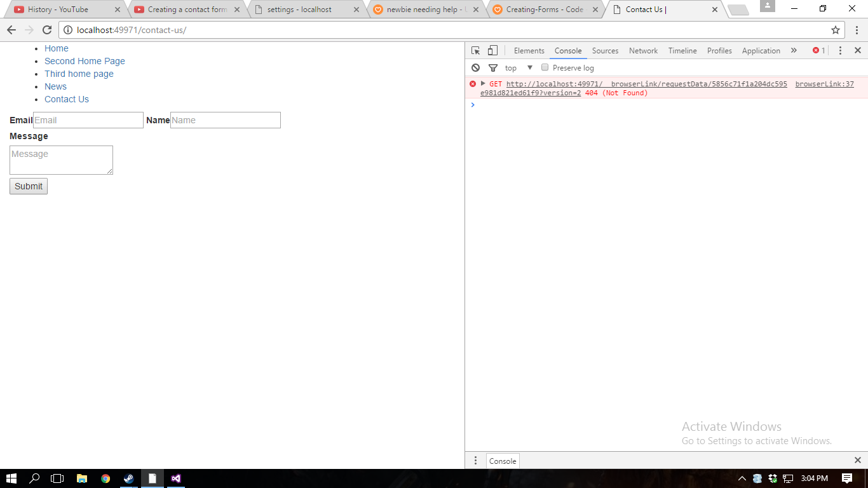The width and height of the screenshot is (868, 488).
Task: Click into the Message textarea
Action: [61, 160]
